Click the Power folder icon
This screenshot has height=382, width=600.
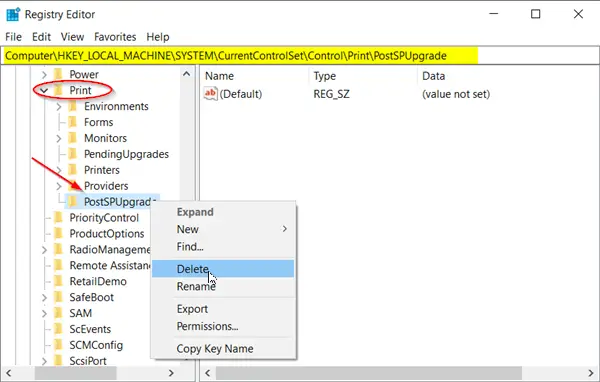coord(58,74)
